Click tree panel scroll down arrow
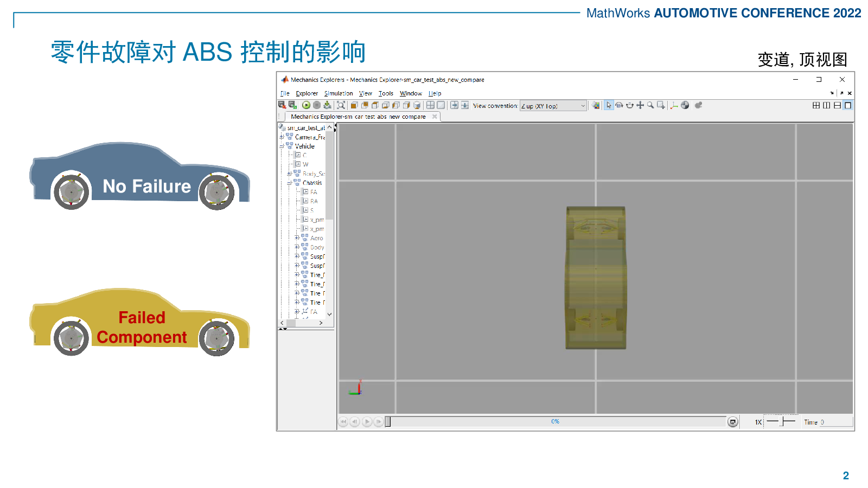Screen dimensions: 868x488 329,314
